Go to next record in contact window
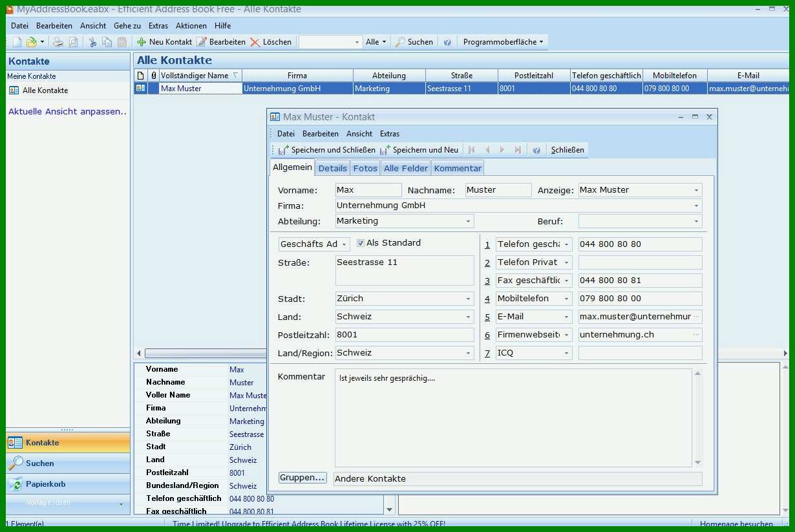Image resolution: width=795 pixels, height=532 pixels. (x=502, y=150)
